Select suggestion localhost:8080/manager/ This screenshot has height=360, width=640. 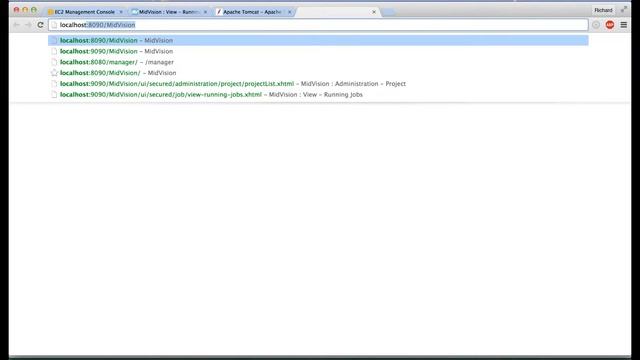point(318,62)
